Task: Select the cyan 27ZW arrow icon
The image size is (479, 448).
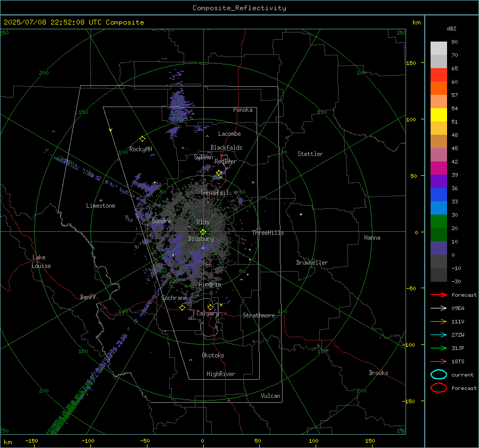Action: [x=439, y=335]
